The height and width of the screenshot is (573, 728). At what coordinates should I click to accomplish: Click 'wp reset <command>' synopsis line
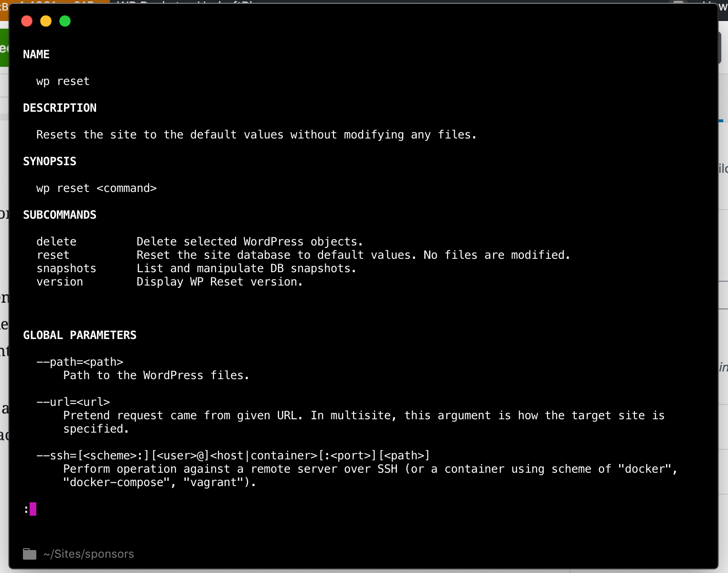point(96,188)
